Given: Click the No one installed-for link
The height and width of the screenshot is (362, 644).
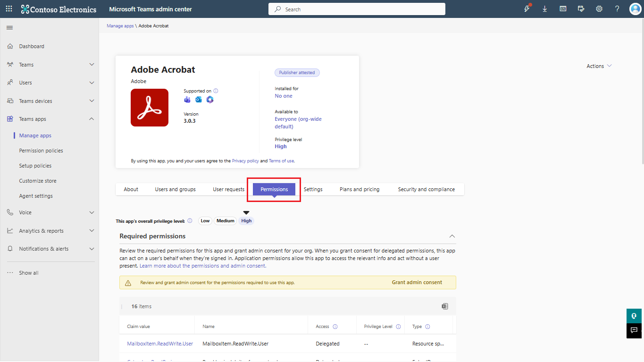Looking at the screenshot, I should (x=284, y=96).
